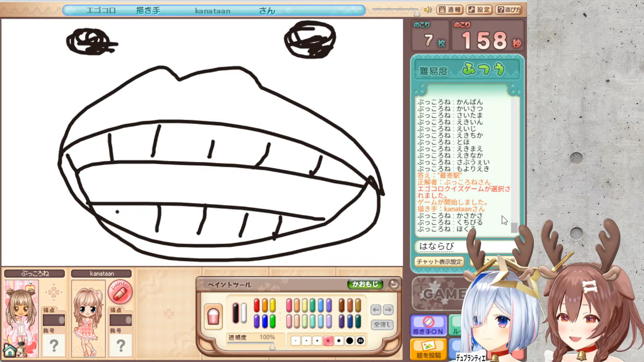Open 遊び方 how-to-play help
The width and height of the screenshot is (644, 362).
(509, 10)
